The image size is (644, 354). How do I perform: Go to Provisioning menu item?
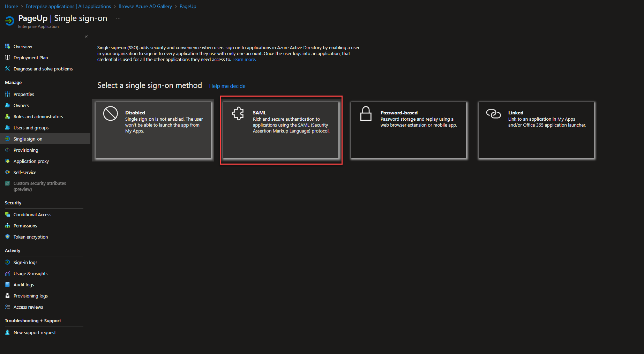(26, 150)
